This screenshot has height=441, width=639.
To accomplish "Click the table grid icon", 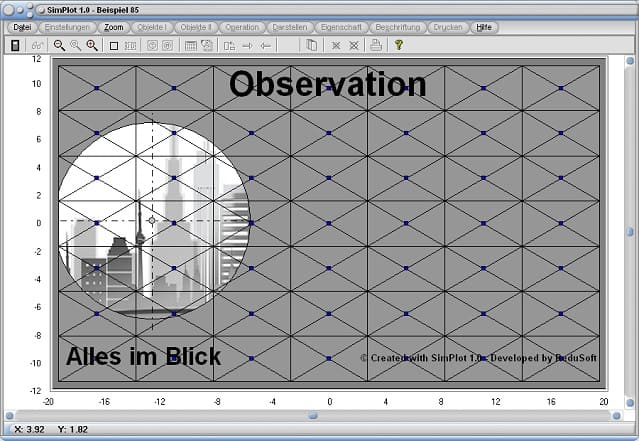I will (190, 45).
